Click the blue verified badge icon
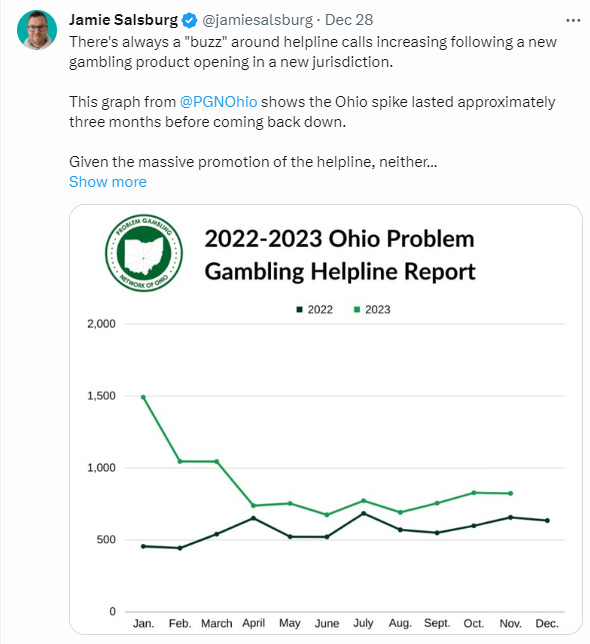This screenshot has height=644, width=590. pos(189,20)
